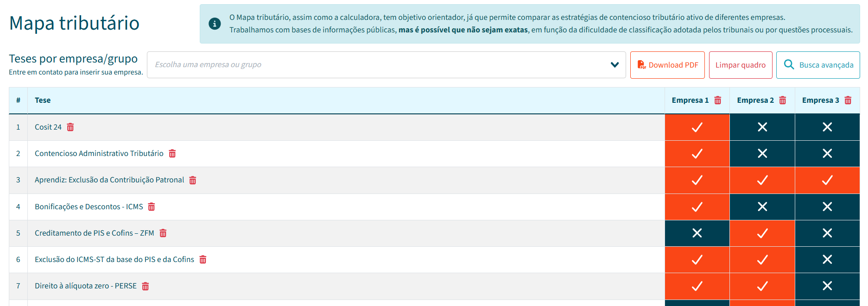Delete Aprendiz: Exclusão da Contribuição Patronal row

(x=193, y=180)
